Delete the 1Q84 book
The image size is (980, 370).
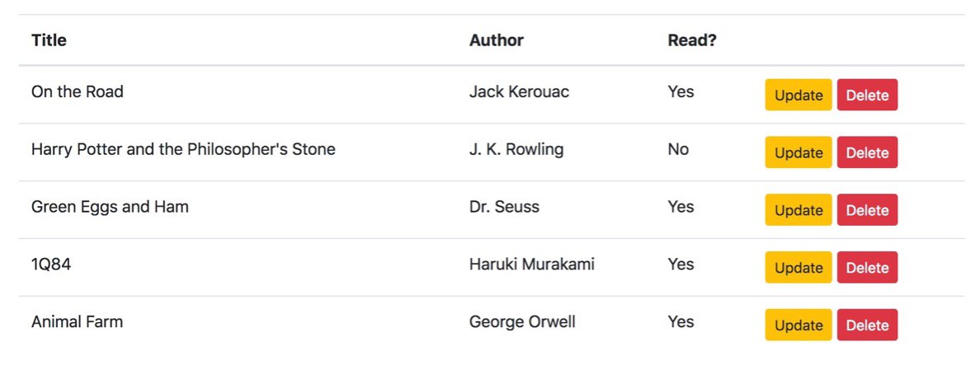point(867,268)
